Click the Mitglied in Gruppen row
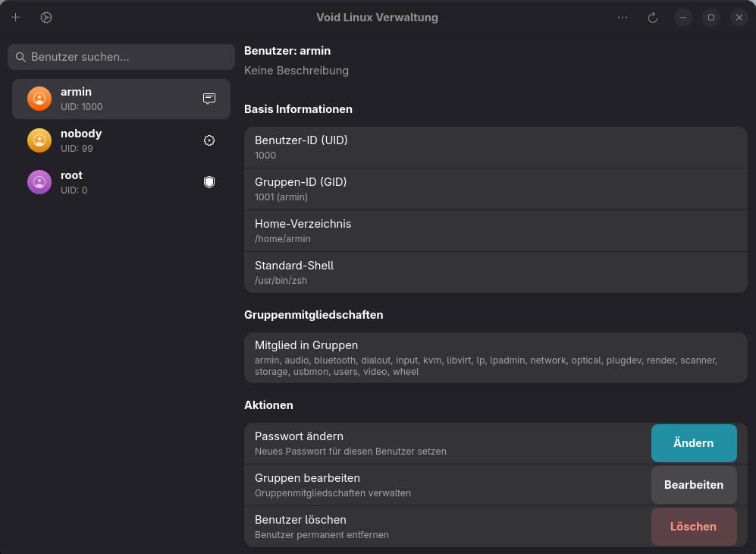 coord(495,357)
